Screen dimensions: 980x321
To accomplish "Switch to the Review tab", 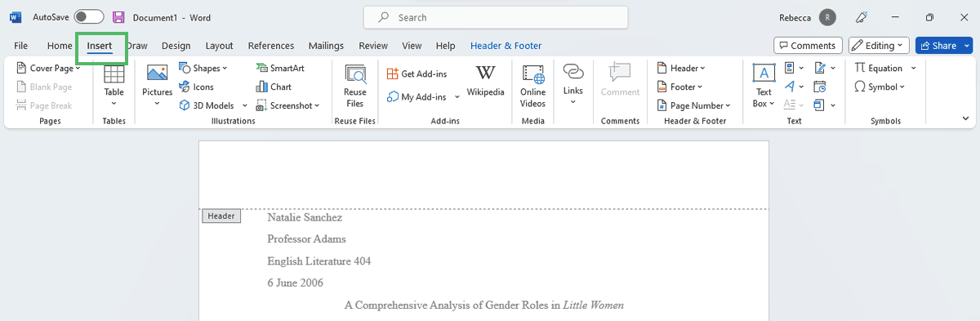I will click(373, 46).
